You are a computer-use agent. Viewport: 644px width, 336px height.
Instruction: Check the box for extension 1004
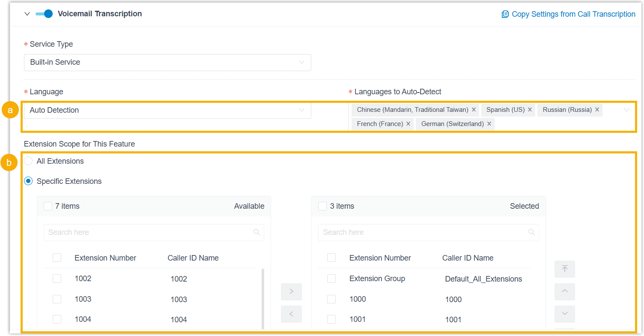click(57, 319)
